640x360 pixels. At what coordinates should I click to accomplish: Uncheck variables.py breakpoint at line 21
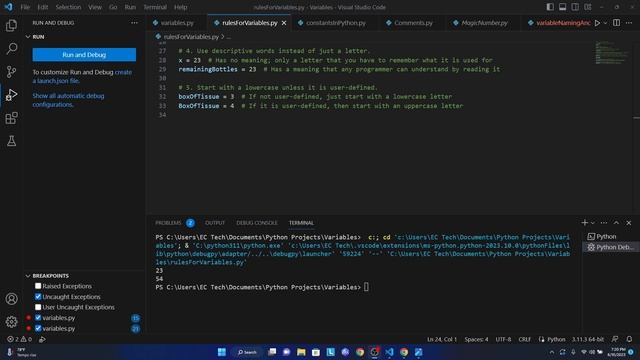(x=38, y=328)
